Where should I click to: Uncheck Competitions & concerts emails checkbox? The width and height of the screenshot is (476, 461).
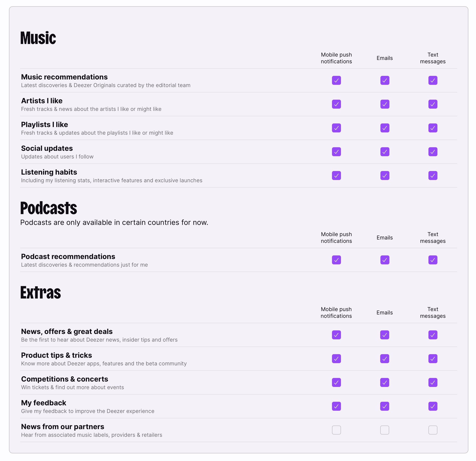click(x=385, y=382)
